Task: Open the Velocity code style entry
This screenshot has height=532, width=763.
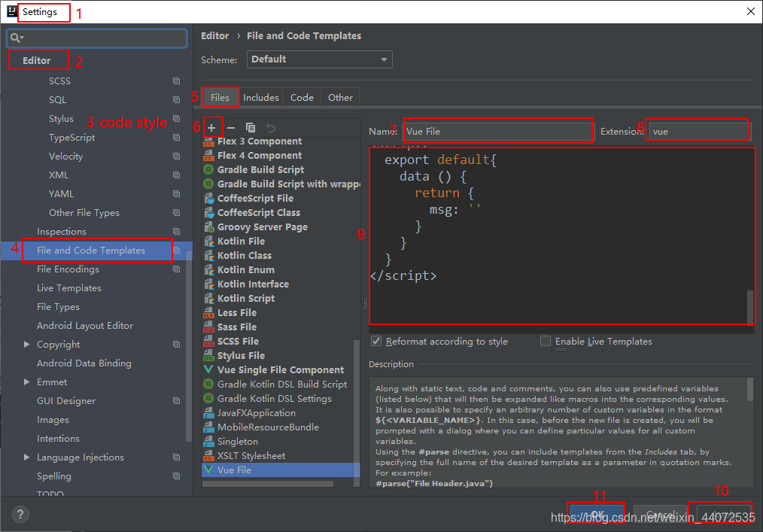Action: pyautogui.click(x=65, y=157)
